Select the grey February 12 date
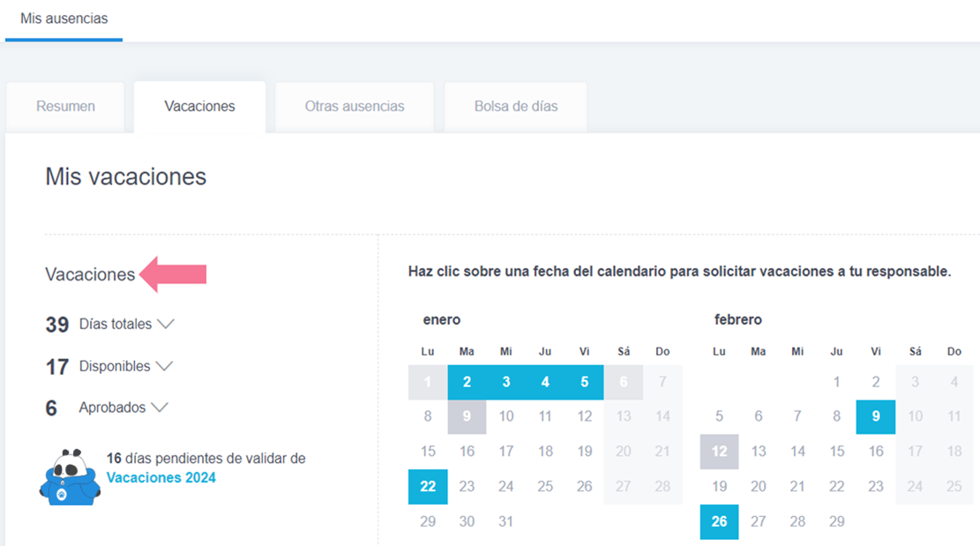980x546 pixels. click(719, 452)
